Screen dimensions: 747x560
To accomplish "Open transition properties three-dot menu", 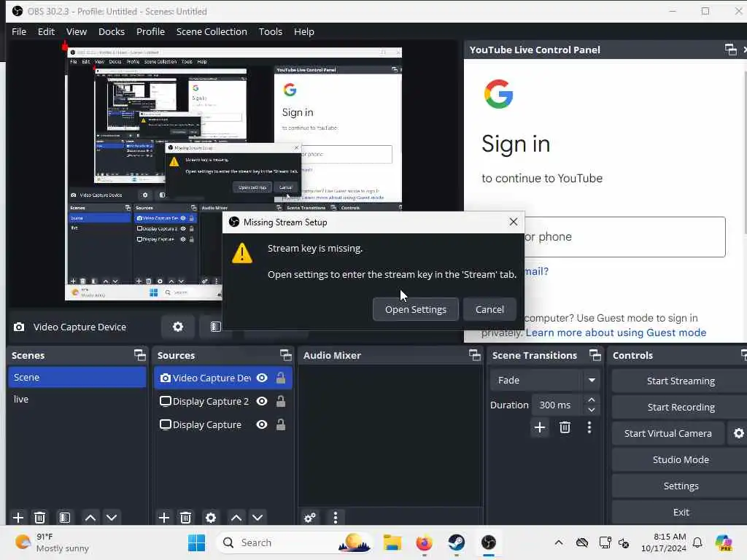I will point(589,427).
